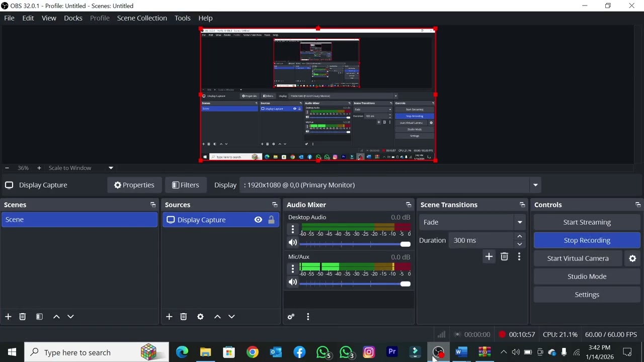Open transition properties three-dot menu
644x362 pixels.
519,257
